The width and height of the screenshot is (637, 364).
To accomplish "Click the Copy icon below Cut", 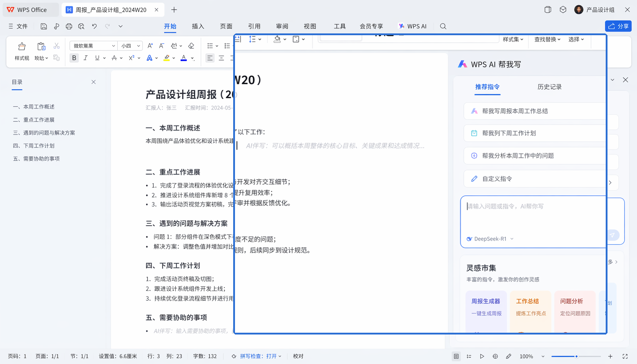I will [57, 58].
